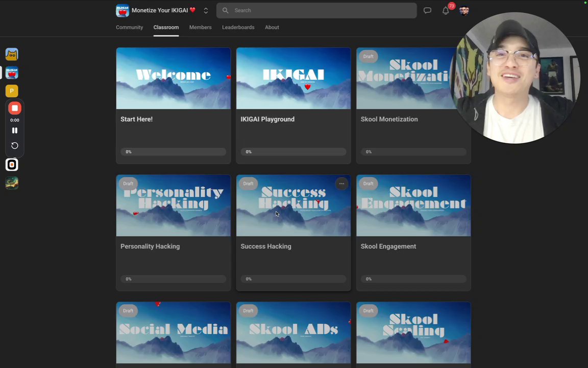Click the Success Hacking title text

pos(266,246)
